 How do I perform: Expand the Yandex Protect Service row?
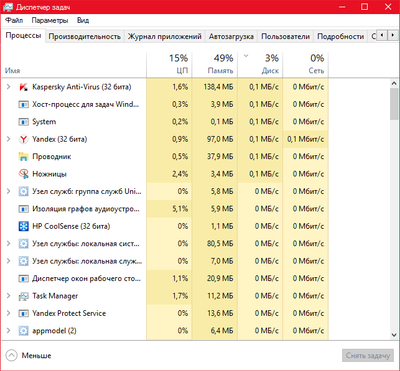coord(9,313)
